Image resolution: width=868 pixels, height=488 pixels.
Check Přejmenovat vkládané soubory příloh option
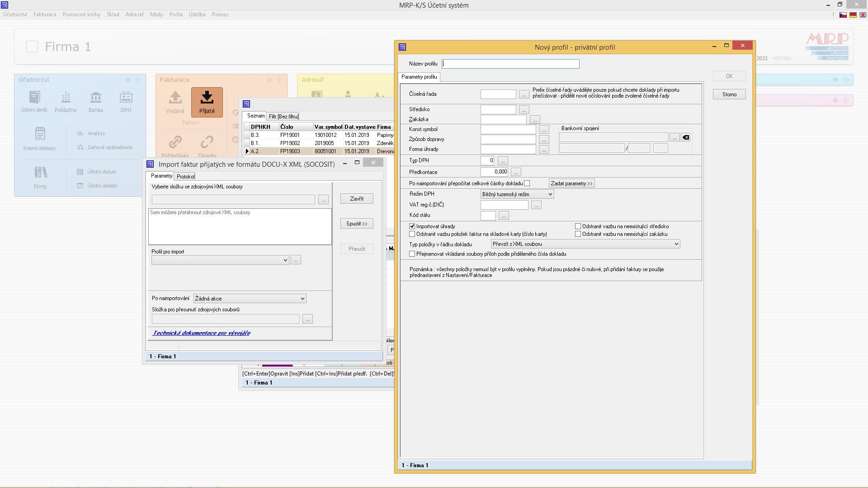pos(412,254)
